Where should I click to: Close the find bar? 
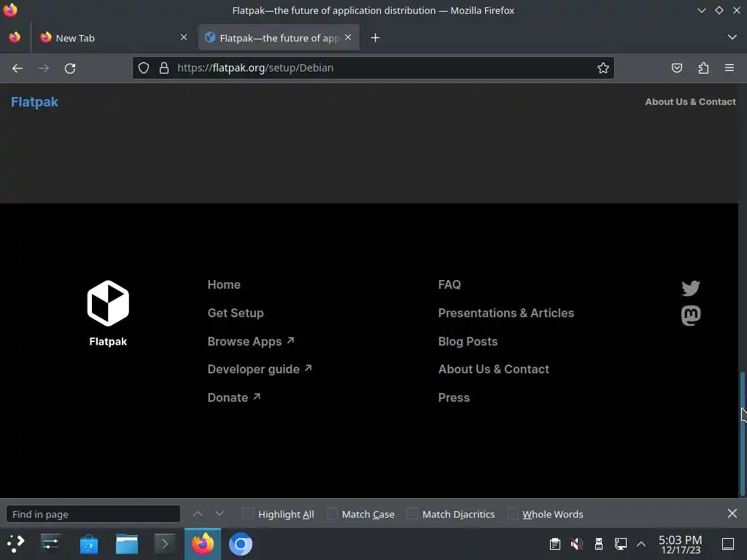coord(732,513)
